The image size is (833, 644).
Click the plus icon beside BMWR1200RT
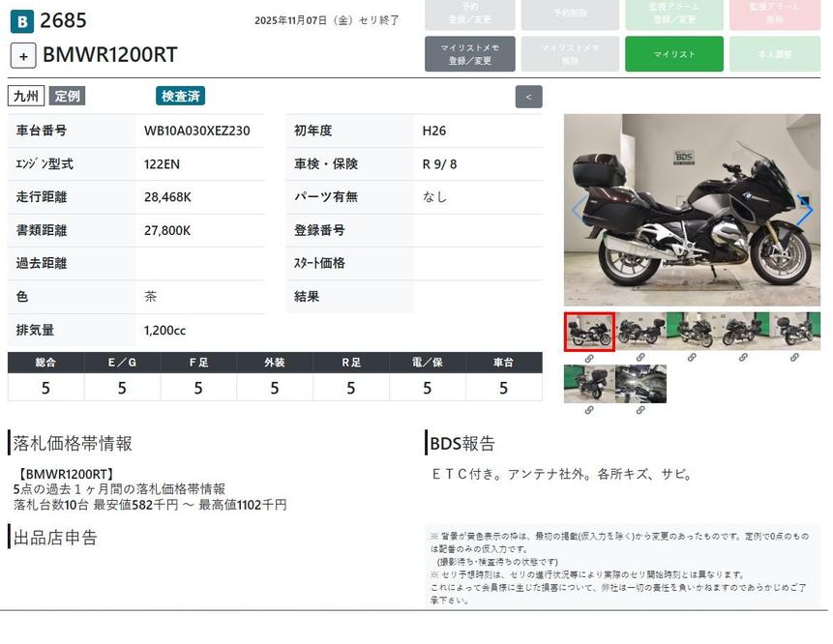(x=23, y=55)
